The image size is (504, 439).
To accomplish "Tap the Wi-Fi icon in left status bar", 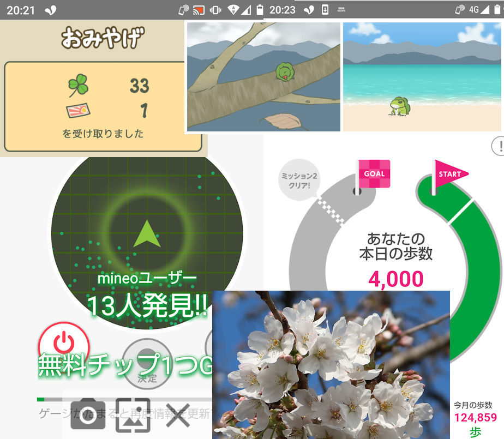I will (233, 10).
